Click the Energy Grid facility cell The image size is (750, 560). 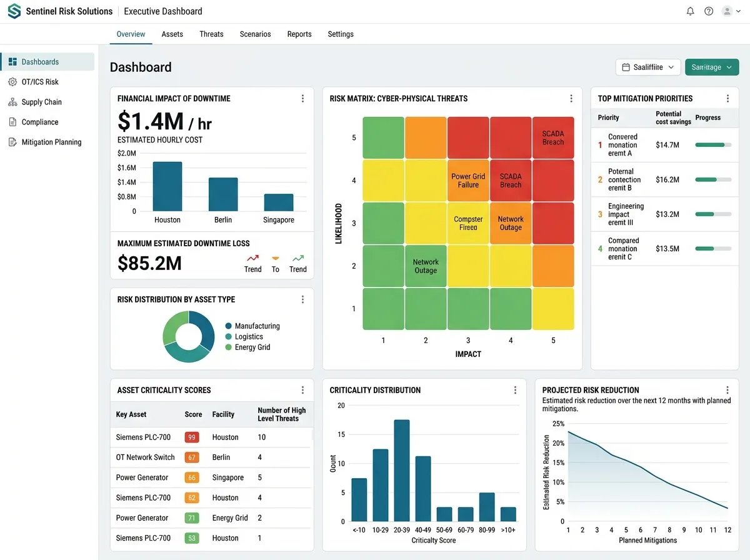click(230, 518)
